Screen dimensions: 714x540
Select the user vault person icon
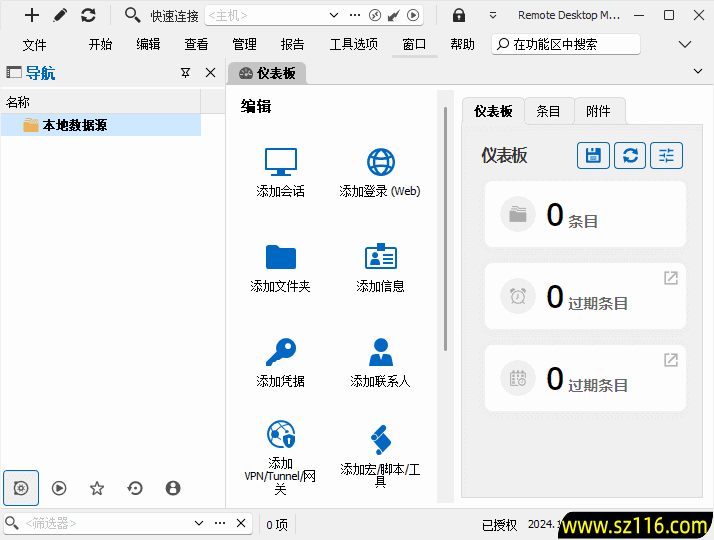pos(173,488)
